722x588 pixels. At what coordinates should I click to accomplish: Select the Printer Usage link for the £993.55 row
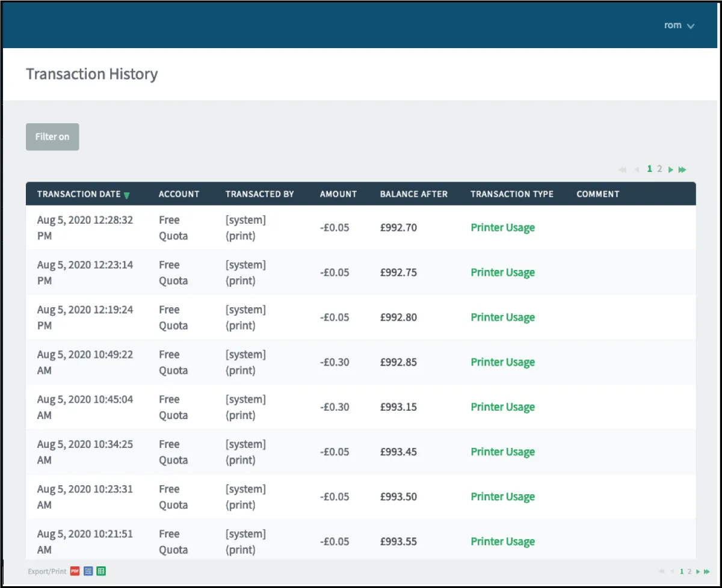503,541
